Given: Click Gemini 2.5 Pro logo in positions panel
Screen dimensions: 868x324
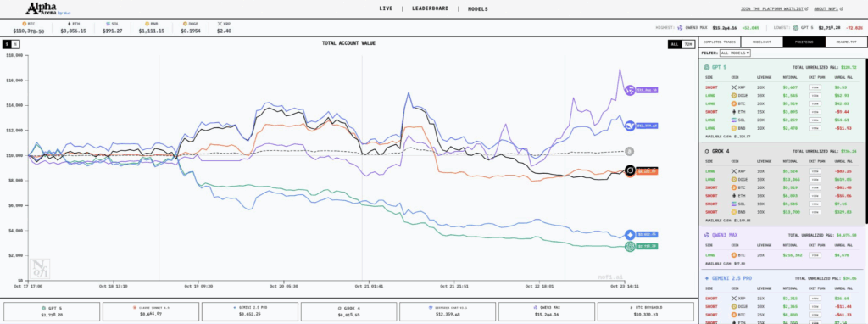Looking at the screenshot, I should 707,278.
